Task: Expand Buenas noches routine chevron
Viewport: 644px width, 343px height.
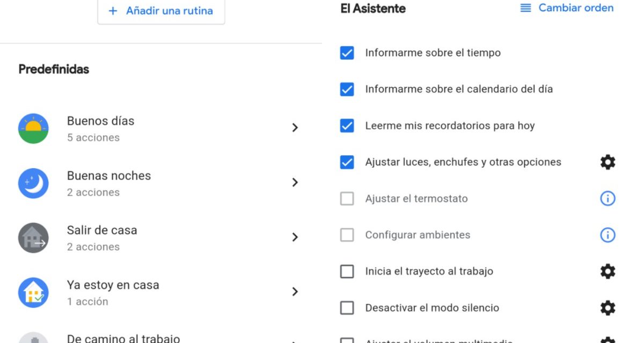Action: click(x=295, y=182)
